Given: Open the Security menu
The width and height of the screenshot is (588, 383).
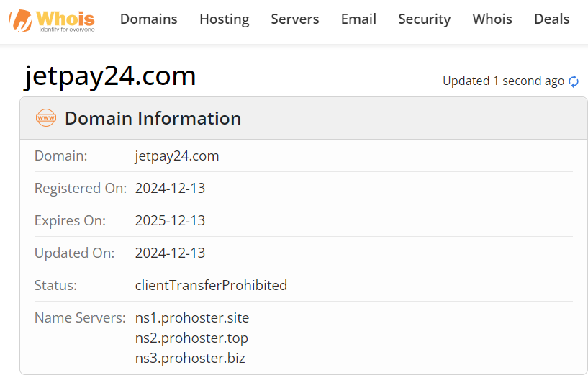Looking at the screenshot, I should tap(424, 19).
